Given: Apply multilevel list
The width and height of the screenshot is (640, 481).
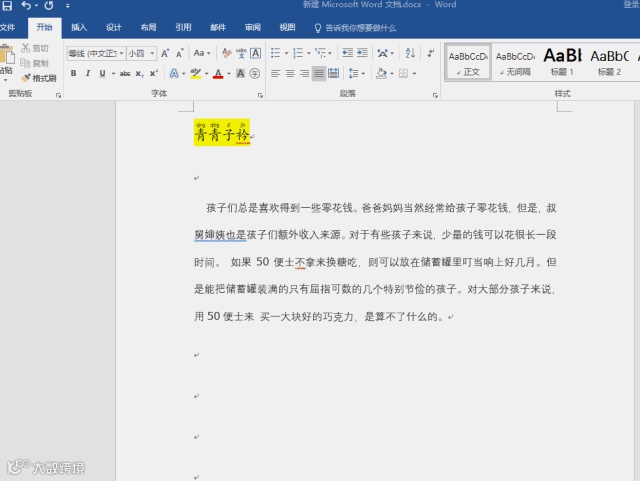Looking at the screenshot, I should [321, 53].
